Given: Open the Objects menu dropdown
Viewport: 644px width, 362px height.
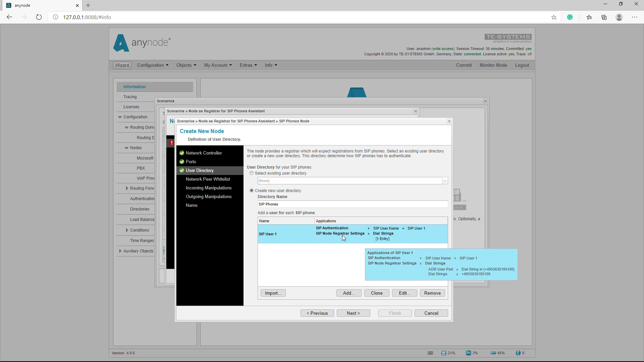Looking at the screenshot, I should click(186, 65).
